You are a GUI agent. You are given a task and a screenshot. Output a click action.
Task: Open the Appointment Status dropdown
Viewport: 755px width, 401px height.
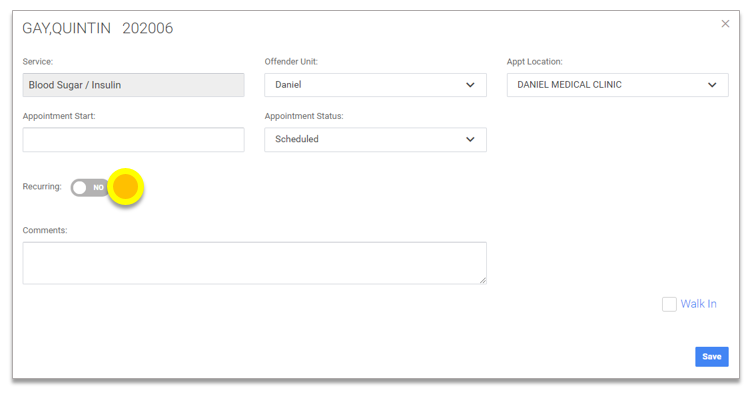click(375, 140)
